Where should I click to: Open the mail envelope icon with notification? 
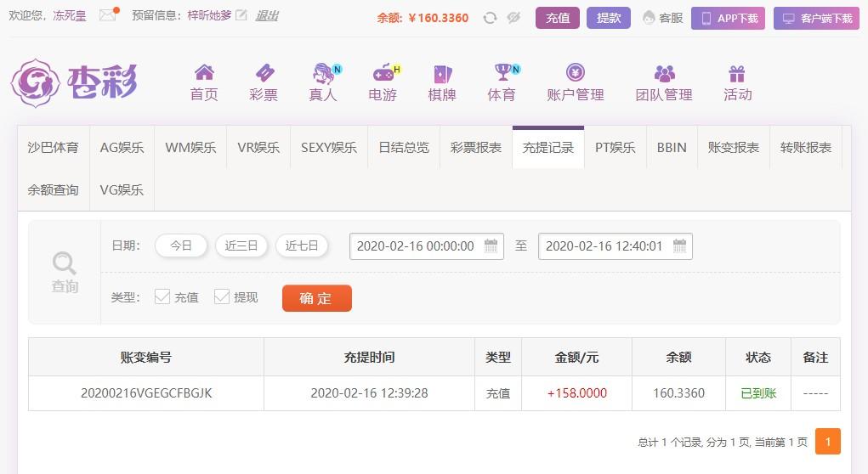[x=109, y=15]
